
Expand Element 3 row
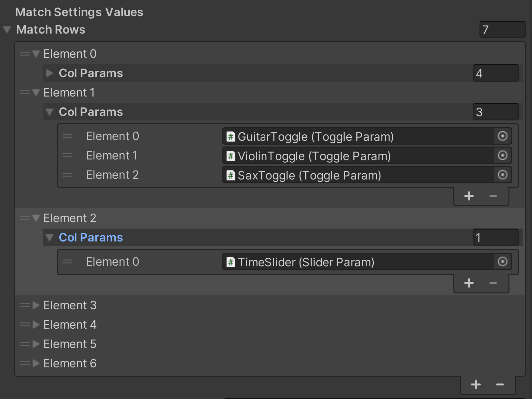point(36,305)
